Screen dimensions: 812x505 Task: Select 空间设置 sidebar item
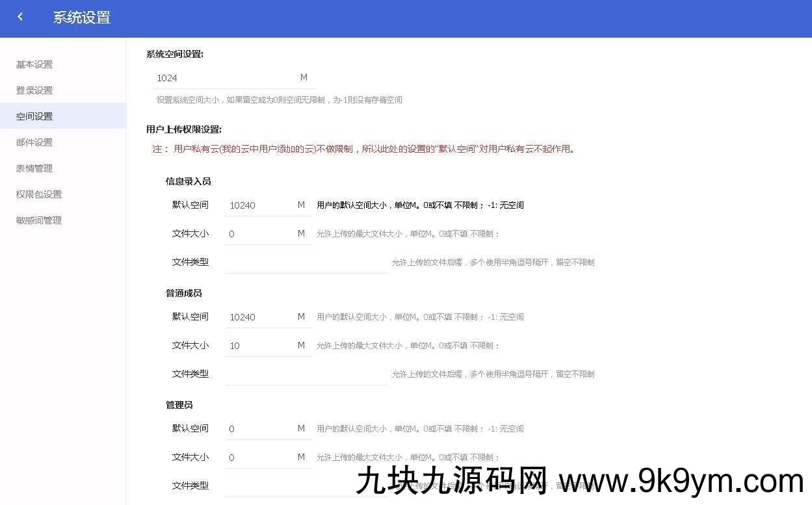coord(34,116)
